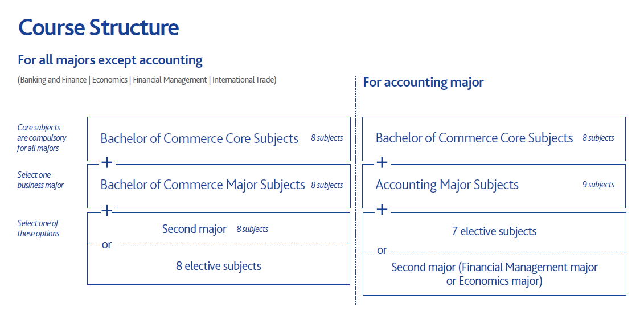Click the 'or' divider in left options box

(107, 245)
